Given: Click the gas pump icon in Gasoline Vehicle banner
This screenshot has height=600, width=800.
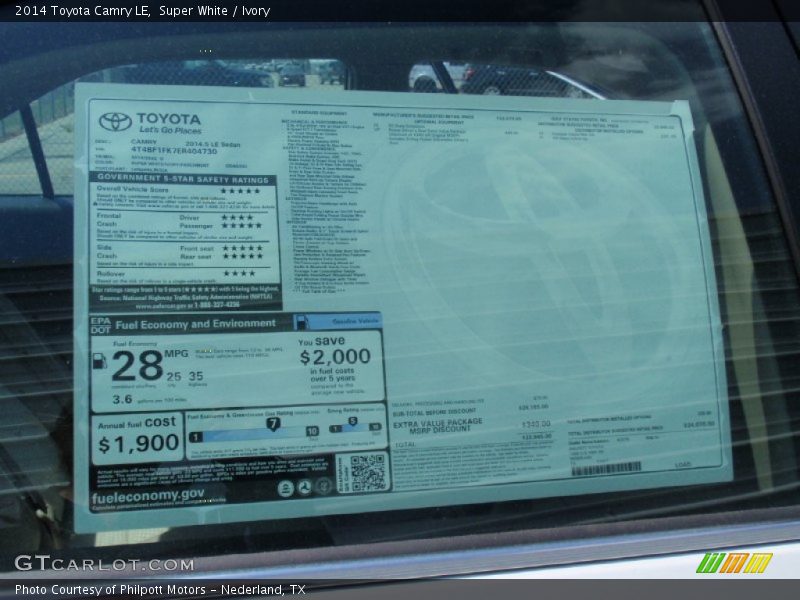Looking at the screenshot, I should click(302, 322).
